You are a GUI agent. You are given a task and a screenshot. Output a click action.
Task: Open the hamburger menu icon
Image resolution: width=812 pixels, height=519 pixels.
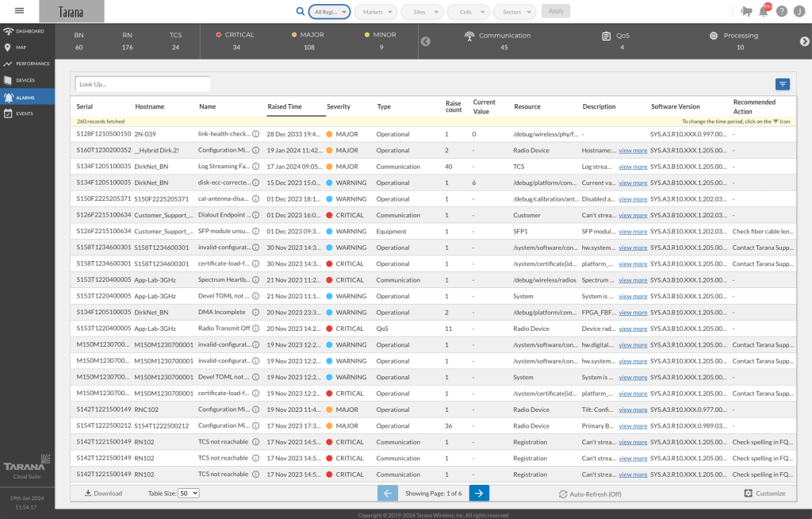[x=20, y=10]
